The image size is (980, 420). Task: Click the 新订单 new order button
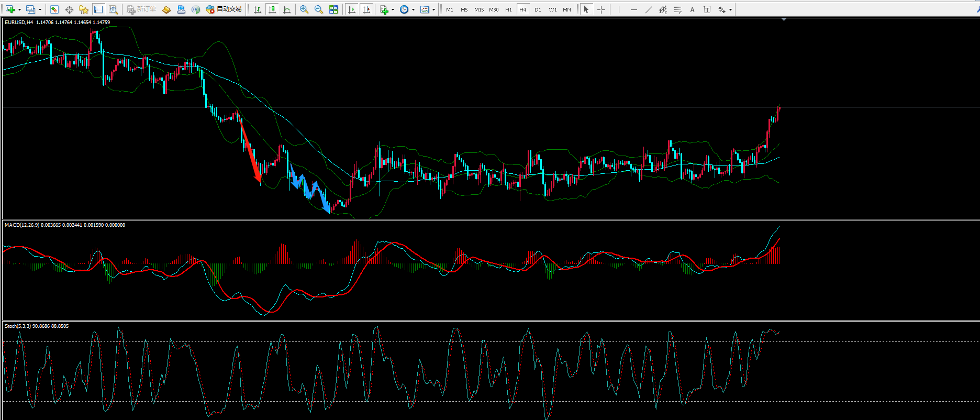click(141, 9)
